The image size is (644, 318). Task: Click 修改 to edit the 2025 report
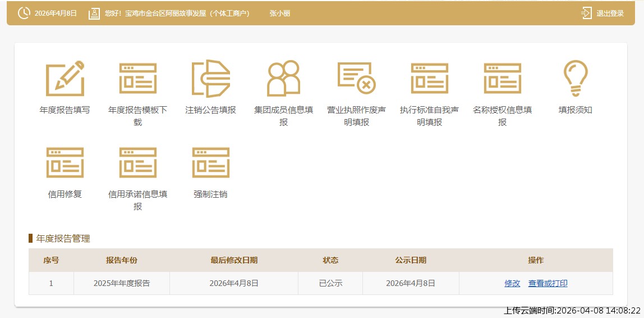click(512, 283)
